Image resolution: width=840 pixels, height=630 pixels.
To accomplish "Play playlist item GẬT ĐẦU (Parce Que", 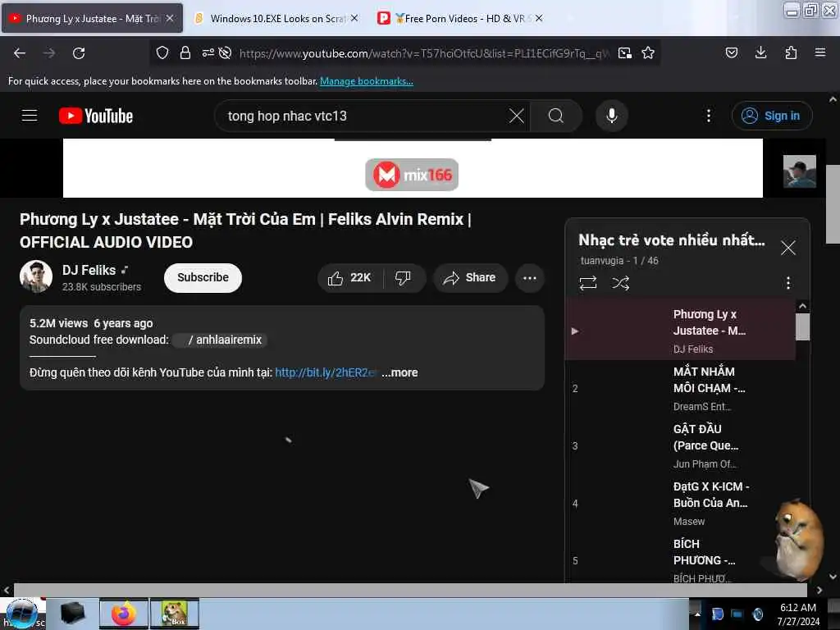I will (x=680, y=445).
